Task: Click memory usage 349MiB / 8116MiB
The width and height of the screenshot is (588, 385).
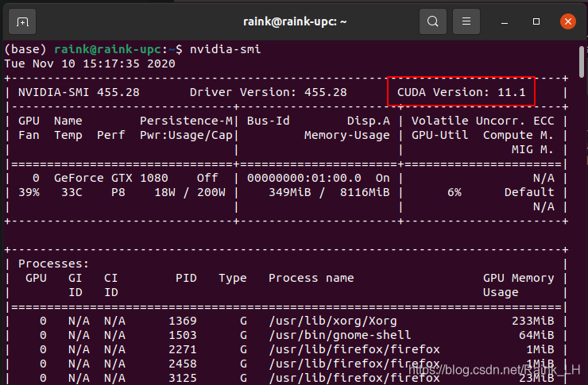Action: pos(329,192)
